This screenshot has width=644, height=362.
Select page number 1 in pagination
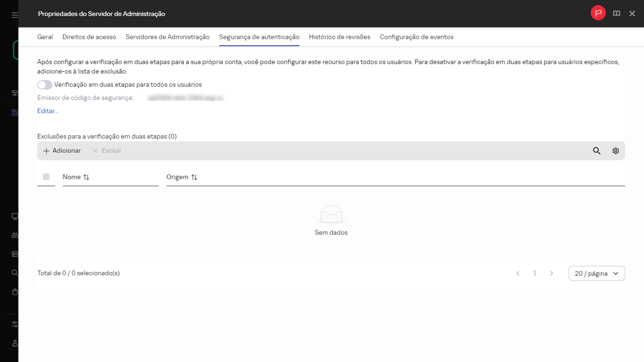click(x=535, y=273)
